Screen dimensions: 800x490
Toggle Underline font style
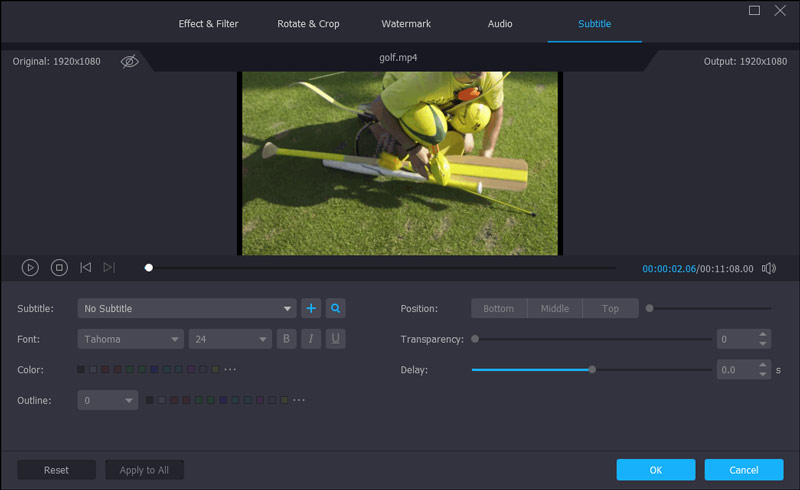tap(336, 339)
